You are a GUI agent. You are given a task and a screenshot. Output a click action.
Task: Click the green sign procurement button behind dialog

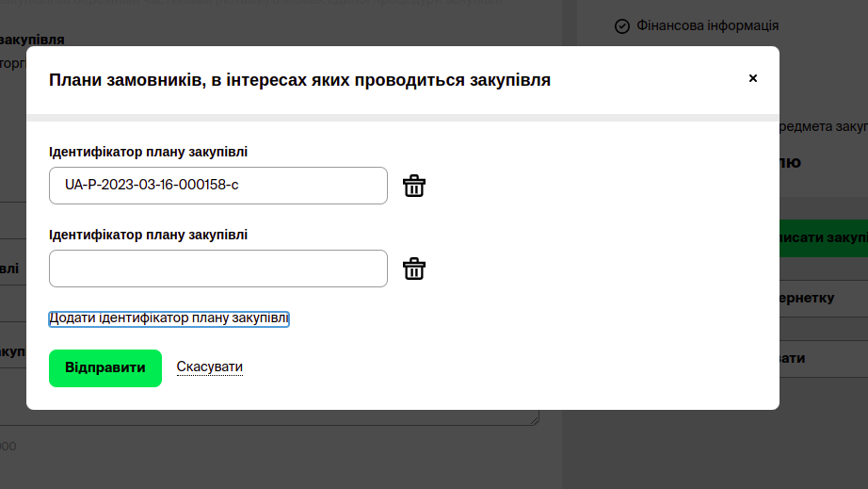pyautogui.click(x=823, y=237)
